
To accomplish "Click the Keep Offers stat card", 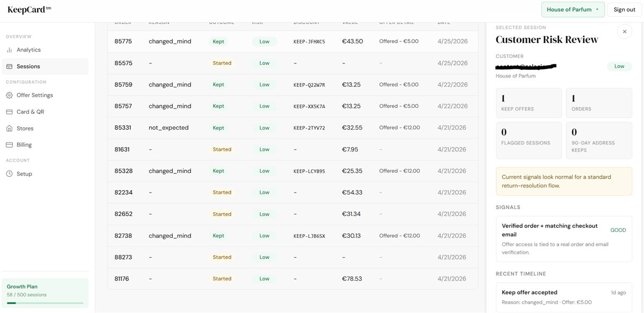I will tap(529, 103).
